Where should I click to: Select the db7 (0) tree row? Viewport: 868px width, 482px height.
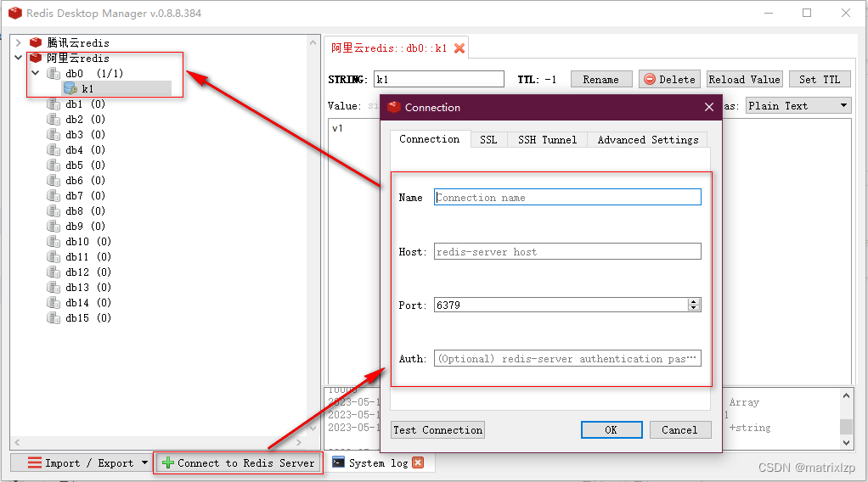click(x=85, y=196)
